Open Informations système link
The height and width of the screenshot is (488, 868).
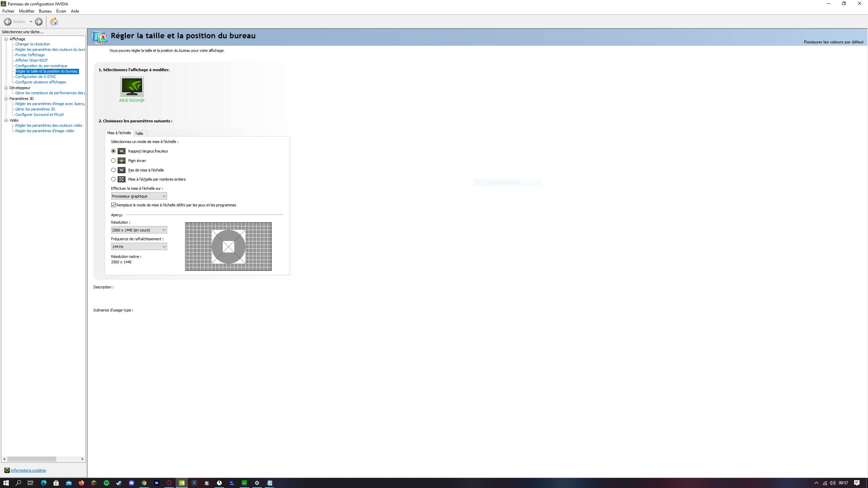pyautogui.click(x=28, y=470)
